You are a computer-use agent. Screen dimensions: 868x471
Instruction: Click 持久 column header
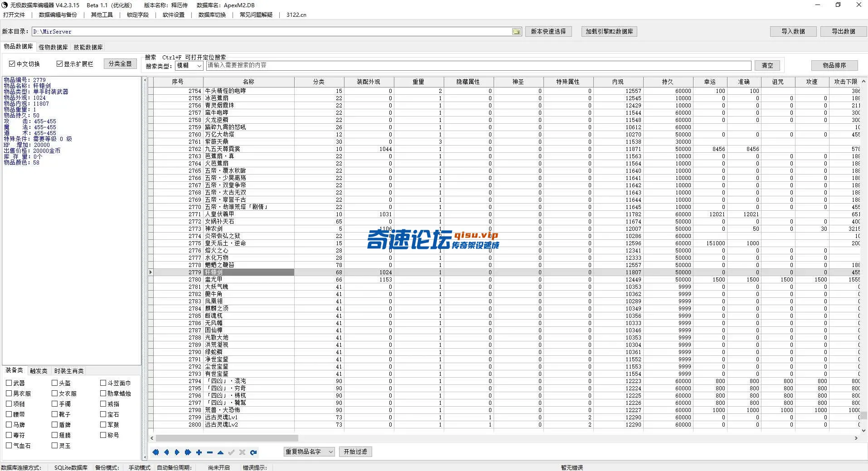(668, 82)
